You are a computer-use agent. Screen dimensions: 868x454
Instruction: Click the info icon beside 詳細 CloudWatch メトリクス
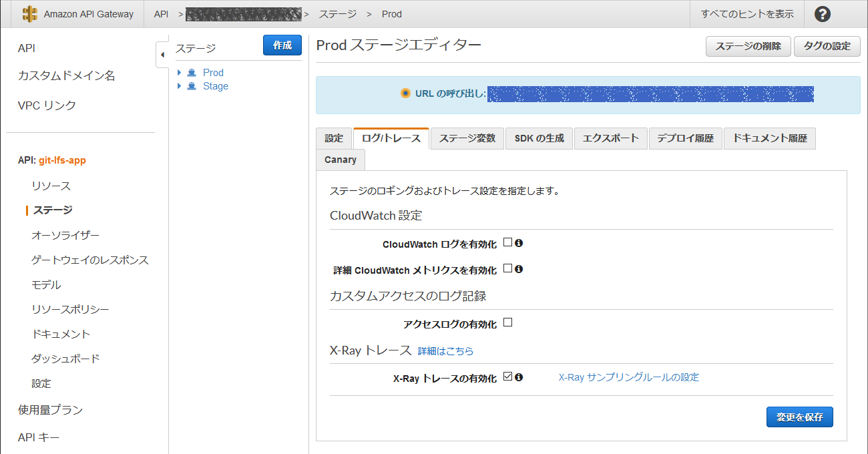click(x=519, y=269)
